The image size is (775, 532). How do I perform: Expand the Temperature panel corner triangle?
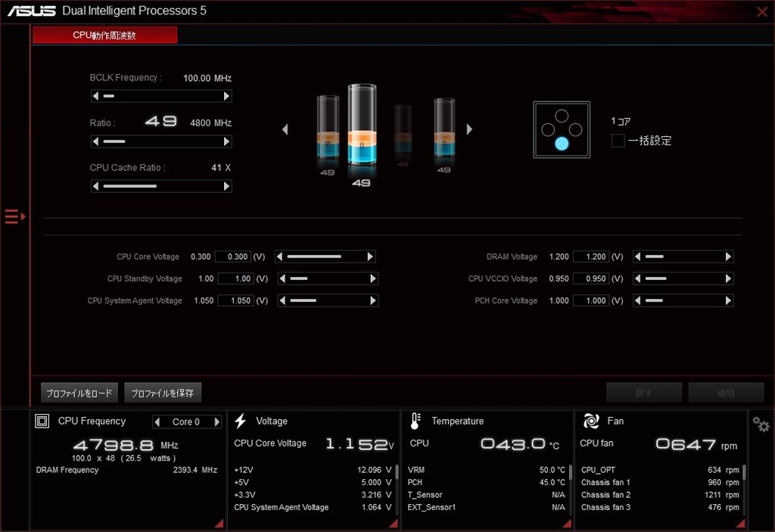[566, 522]
